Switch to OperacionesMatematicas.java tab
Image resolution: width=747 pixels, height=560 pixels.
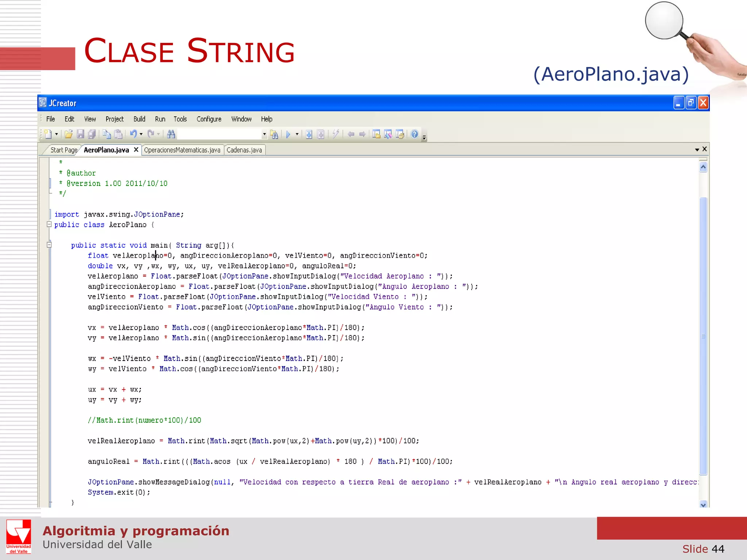(182, 150)
